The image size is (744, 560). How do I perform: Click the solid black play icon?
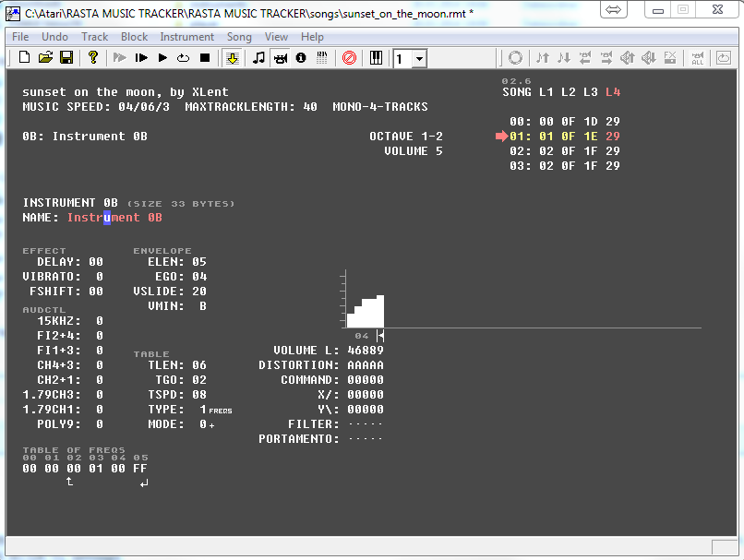[x=162, y=58]
